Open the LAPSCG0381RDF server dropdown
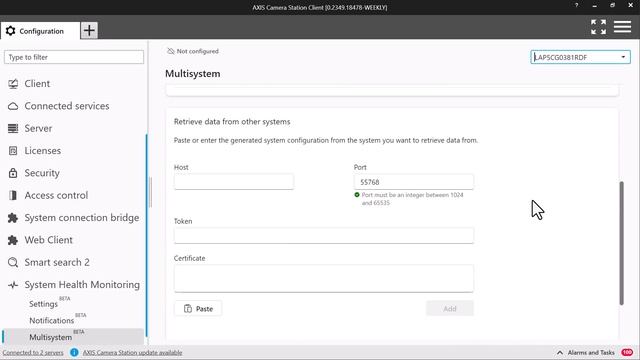 (580, 57)
